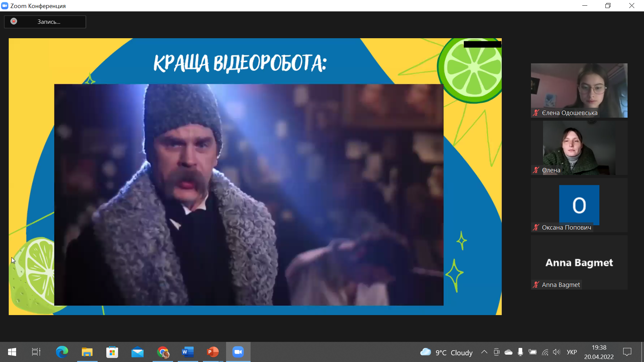Open the 9°C Cloudy weather widget
The height and width of the screenshot is (362, 644).
click(x=446, y=352)
